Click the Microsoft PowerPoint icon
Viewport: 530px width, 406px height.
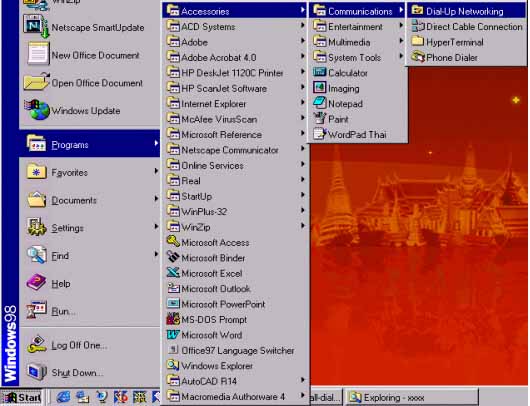(x=173, y=303)
